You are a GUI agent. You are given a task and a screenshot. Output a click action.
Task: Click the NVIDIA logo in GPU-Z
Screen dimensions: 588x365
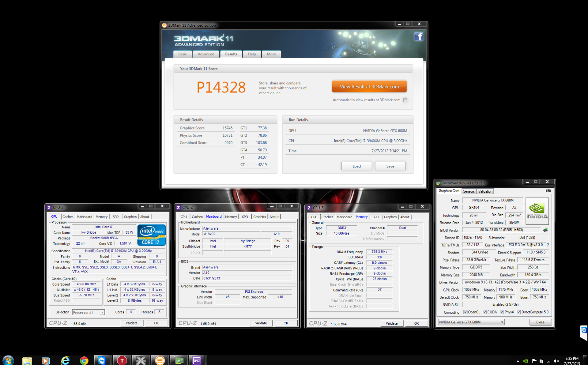[x=537, y=211]
